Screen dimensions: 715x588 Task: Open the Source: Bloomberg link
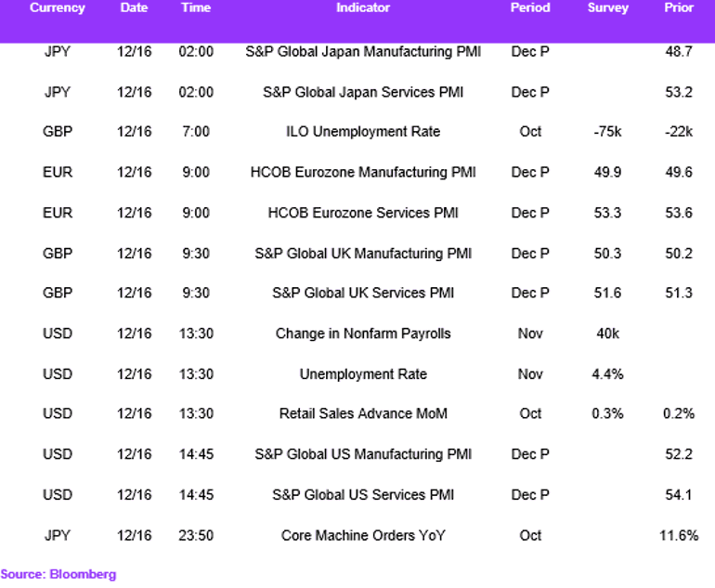point(58,574)
